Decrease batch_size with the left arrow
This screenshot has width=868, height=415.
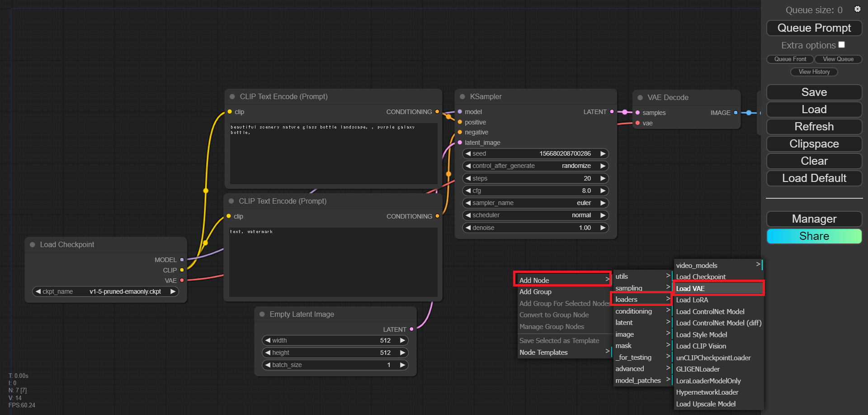pos(268,365)
